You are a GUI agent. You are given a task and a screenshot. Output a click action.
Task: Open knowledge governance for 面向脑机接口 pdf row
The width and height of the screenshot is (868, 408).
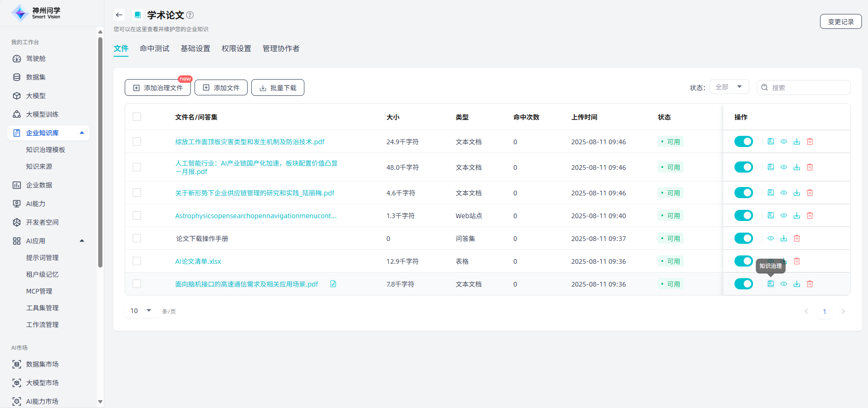[771, 284]
